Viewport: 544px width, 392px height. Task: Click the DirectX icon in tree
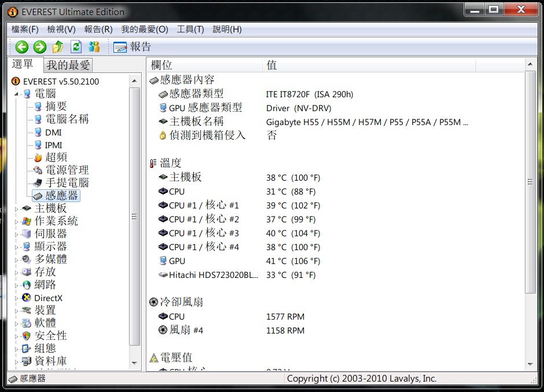coord(27,298)
